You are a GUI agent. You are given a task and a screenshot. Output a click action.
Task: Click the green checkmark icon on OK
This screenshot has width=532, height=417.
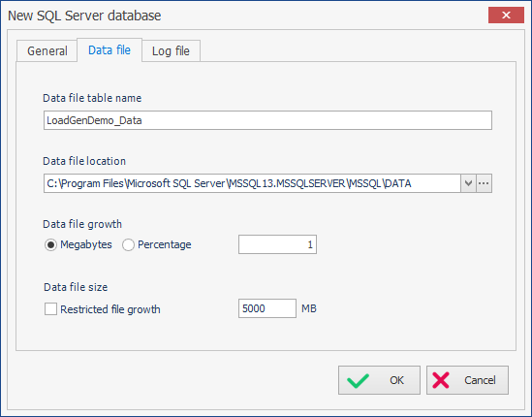[358, 380]
